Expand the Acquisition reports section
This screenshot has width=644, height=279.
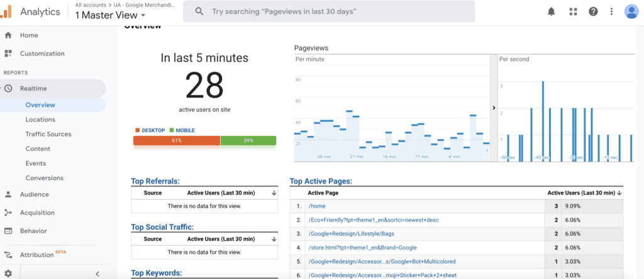(x=37, y=213)
